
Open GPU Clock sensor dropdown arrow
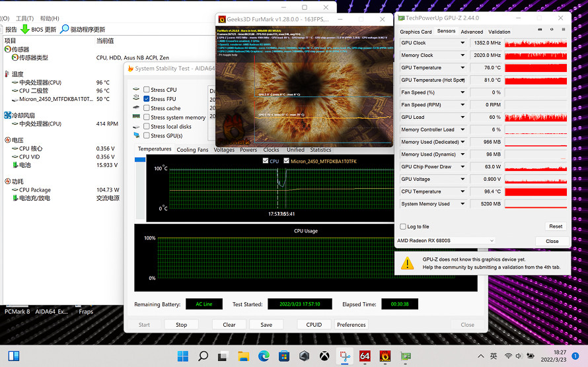pos(462,43)
